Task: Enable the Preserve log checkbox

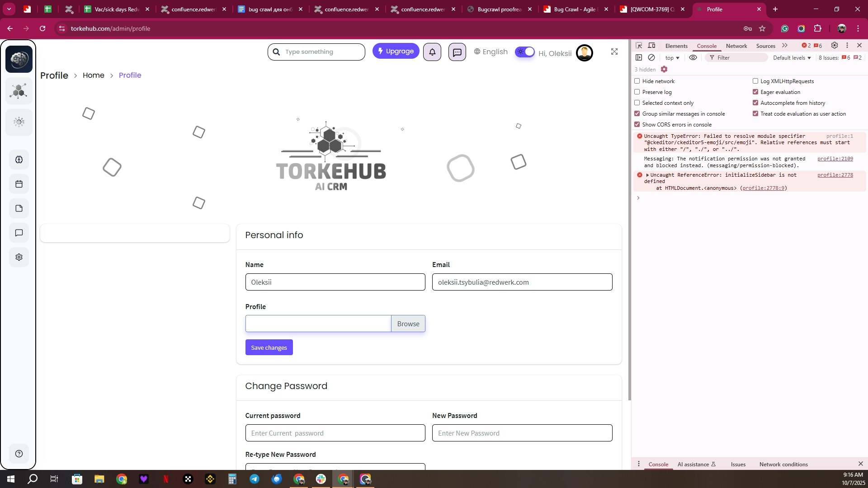Action: point(637,92)
